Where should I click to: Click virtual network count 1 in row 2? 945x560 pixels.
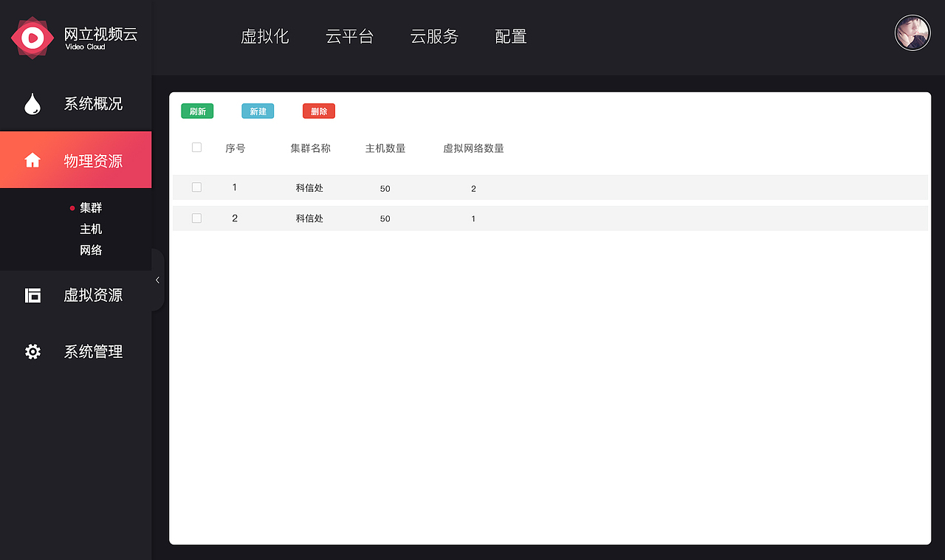pos(473,219)
